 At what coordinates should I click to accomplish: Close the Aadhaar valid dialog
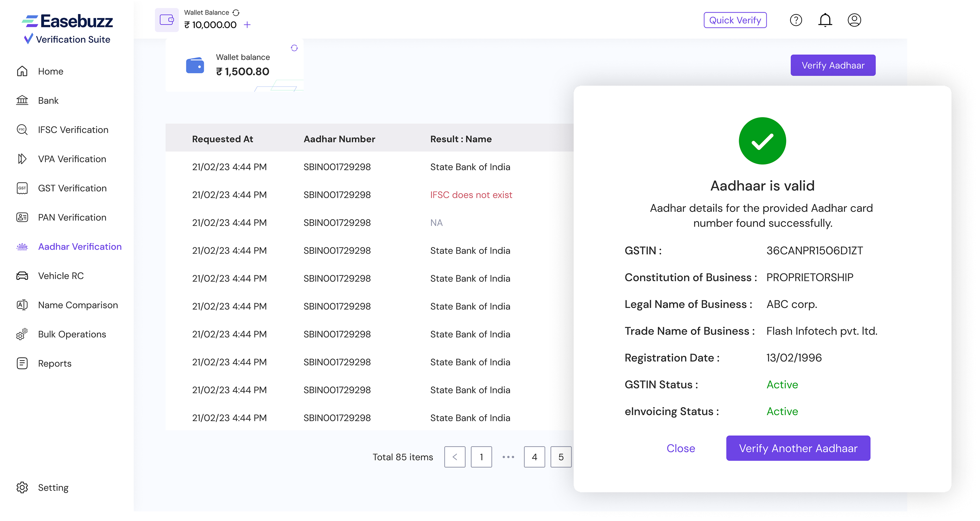point(680,448)
